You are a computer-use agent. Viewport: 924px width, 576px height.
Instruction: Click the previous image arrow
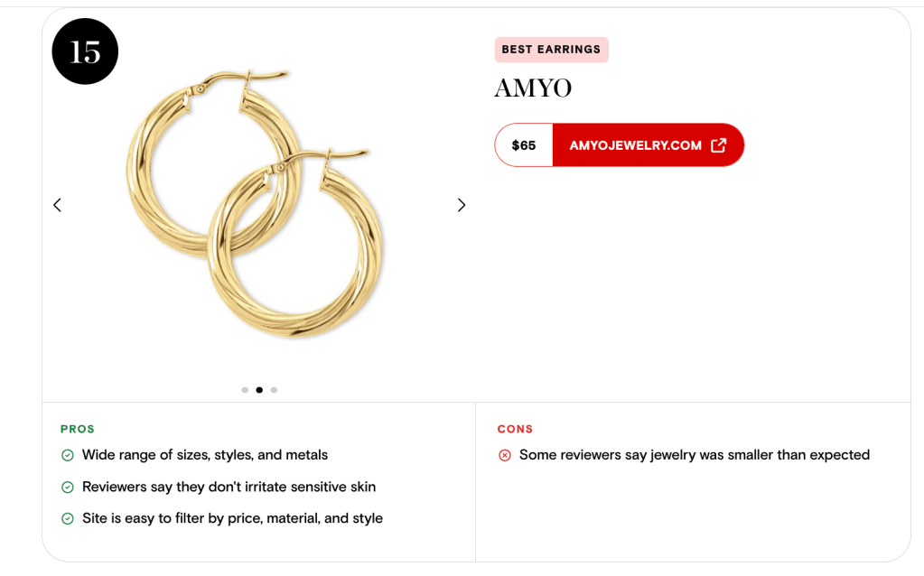57,205
